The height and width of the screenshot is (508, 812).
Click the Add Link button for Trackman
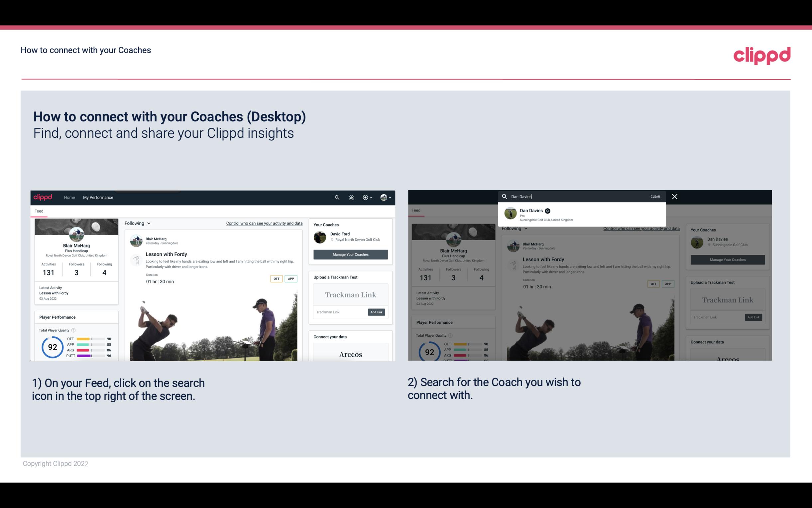click(x=377, y=312)
